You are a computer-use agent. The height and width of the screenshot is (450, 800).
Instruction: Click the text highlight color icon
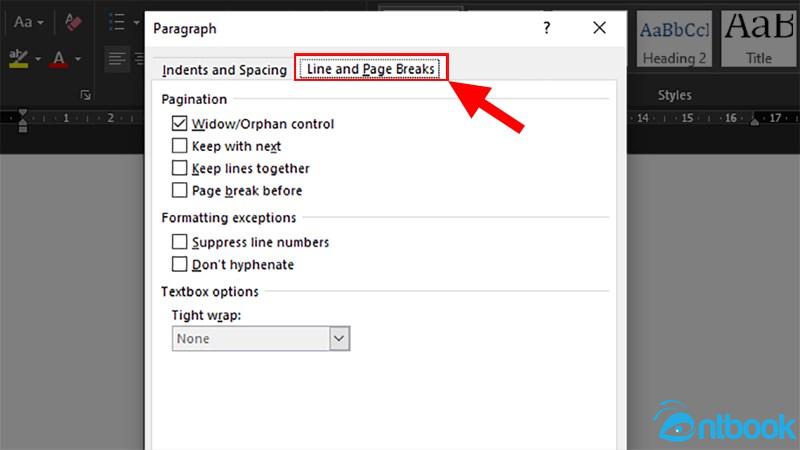pos(18,59)
